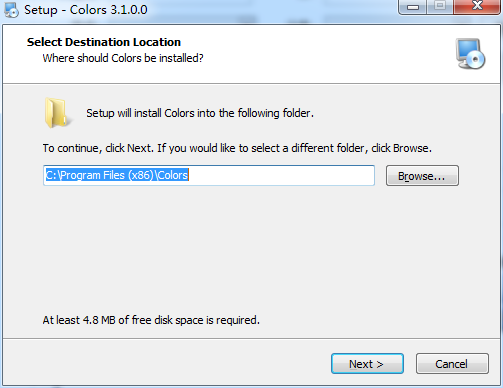
Task: Place cursor in empty part of path field
Action: tap(281, 175)
